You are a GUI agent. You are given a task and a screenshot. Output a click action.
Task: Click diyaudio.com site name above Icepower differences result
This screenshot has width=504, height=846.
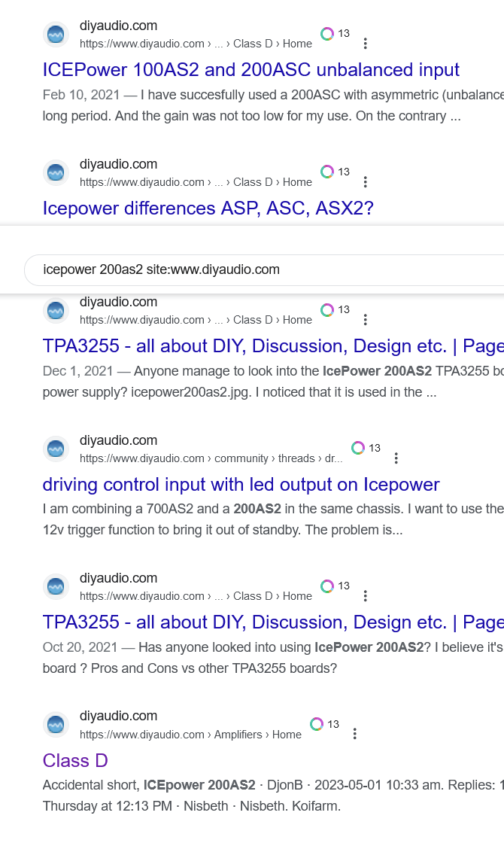[119, 164]
